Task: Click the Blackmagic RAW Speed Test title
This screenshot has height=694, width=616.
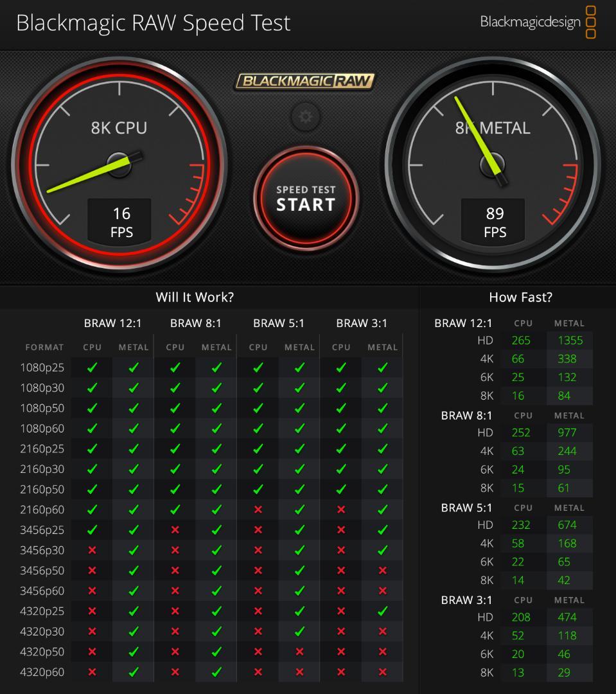Action: tap(154, 23)
